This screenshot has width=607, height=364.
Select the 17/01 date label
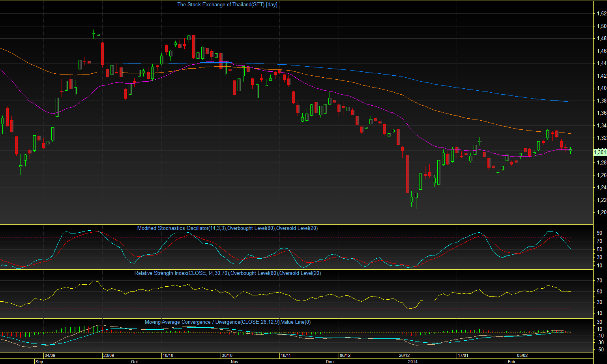(463, 355)
